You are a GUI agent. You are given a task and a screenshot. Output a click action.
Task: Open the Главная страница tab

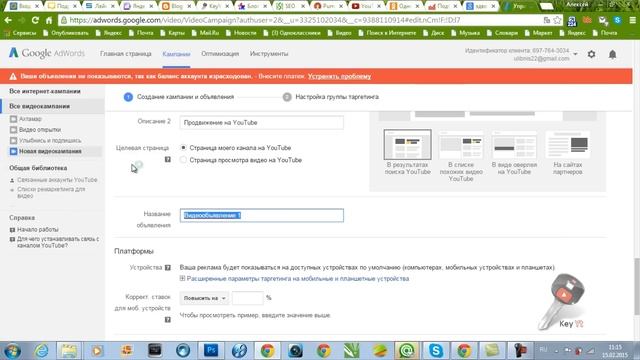pos(126,53)
